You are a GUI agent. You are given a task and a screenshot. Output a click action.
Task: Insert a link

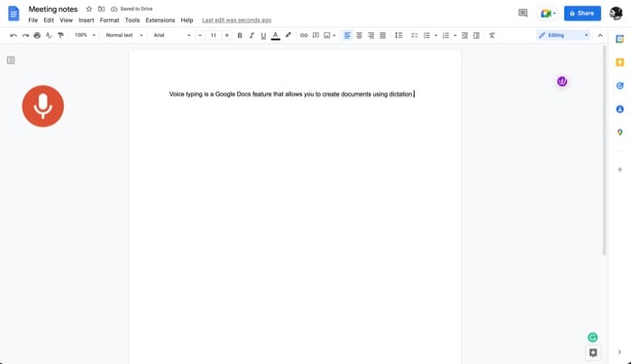coord(304,35)
